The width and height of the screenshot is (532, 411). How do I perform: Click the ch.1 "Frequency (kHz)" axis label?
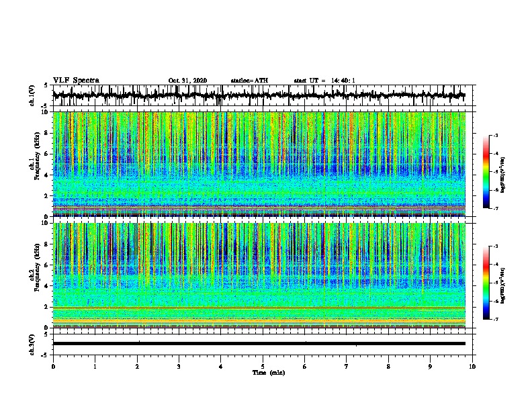pos(37,156)
